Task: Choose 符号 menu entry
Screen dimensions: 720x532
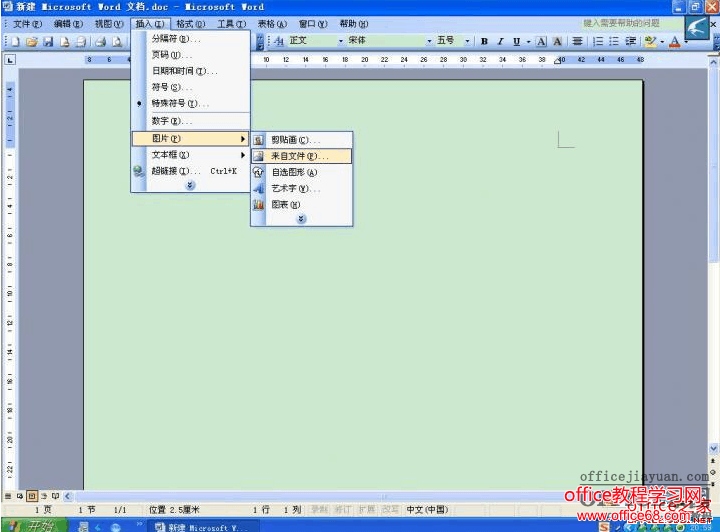Action: click(x=191, y=87)
